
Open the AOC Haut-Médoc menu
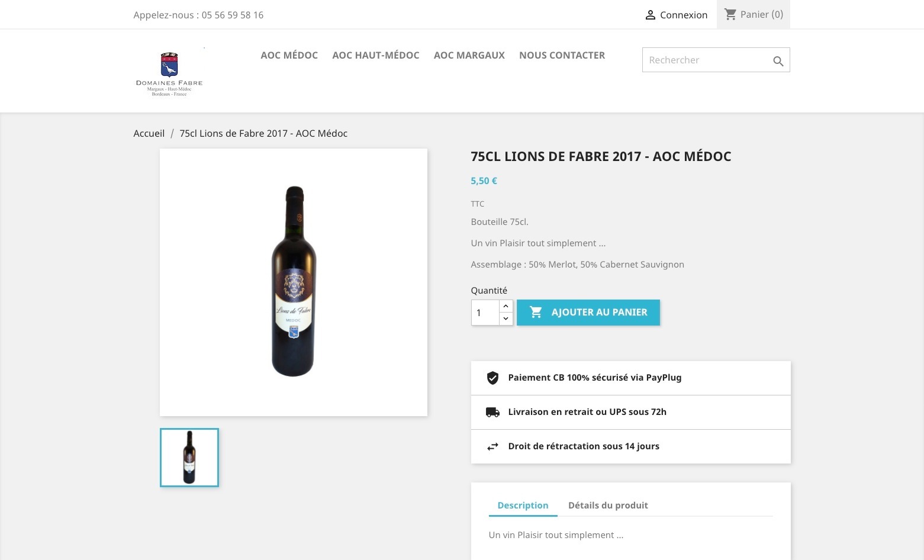pyautogui.click(x=375, y=55)
